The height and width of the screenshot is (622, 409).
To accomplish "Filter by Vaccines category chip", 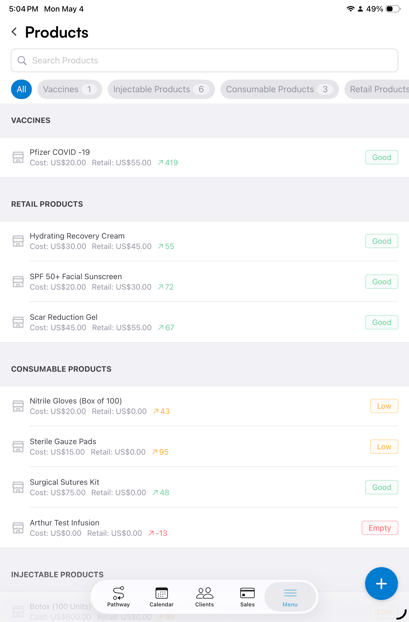I will 69,89.
